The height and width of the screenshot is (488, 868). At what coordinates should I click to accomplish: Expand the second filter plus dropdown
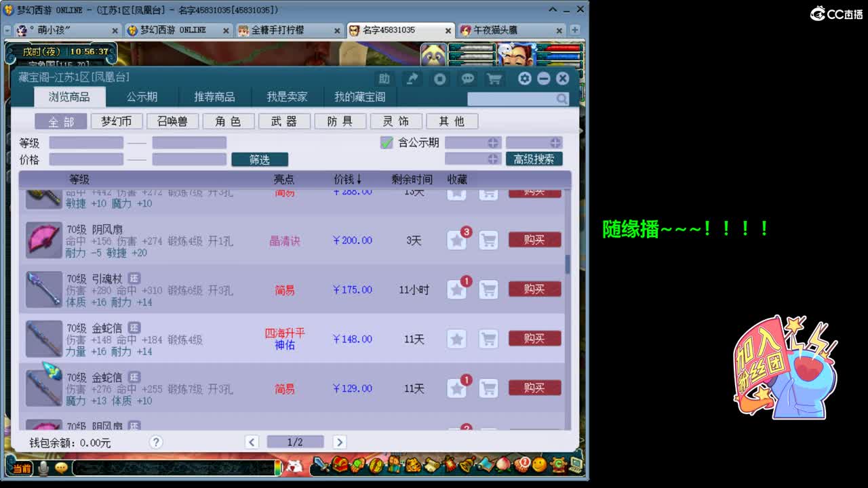click(555, 142)
